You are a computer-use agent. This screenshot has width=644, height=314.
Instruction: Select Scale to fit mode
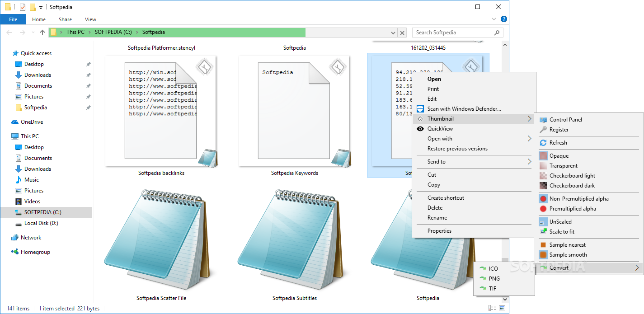tap(589, 232)
